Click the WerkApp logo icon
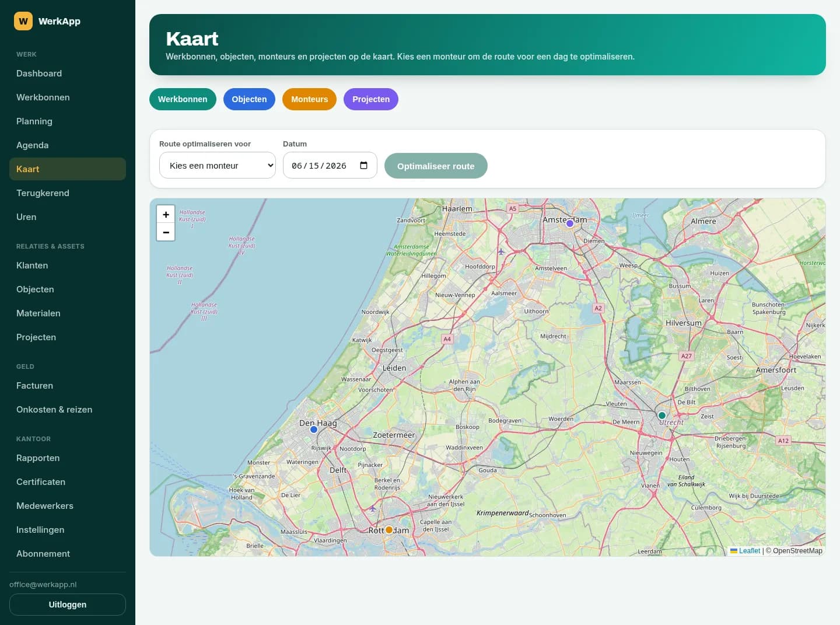The height and width of the screenshot is (625, 840). 23,21
